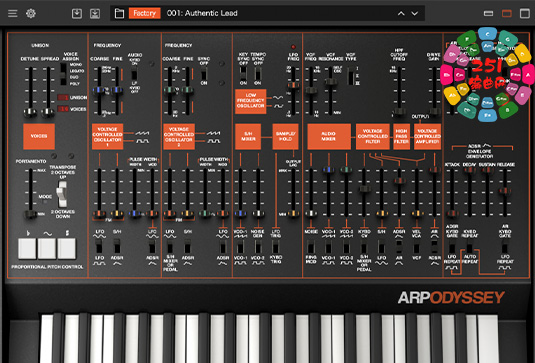Toggle LFO Trig / KYBD Trig switch
This screenshot has width=535, height=363.
pyautogui.click(x=276, y=247)
